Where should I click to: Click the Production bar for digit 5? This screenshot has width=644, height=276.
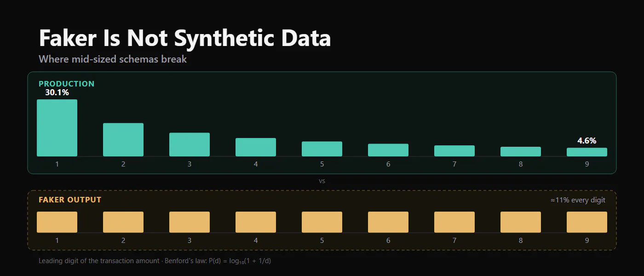click(x=322, y=149)
